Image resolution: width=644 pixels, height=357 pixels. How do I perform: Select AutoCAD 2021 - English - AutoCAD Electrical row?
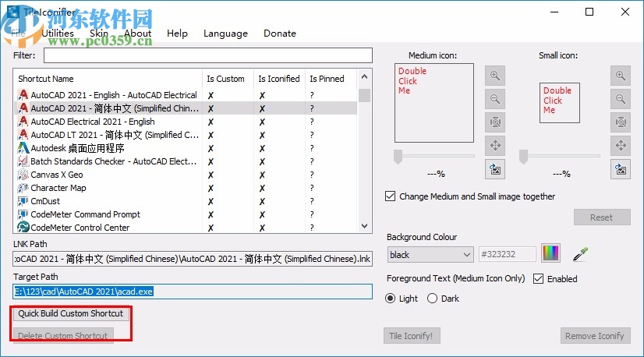[x=186, y=95]
